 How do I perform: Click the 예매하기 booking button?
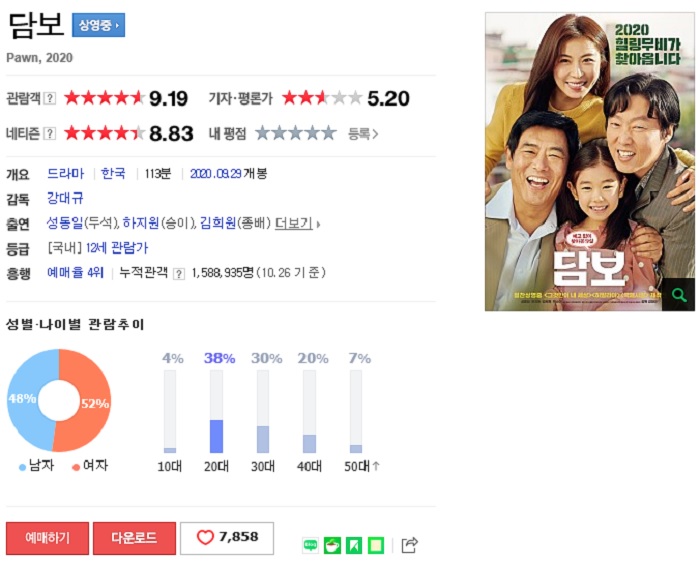pos(47,538)
